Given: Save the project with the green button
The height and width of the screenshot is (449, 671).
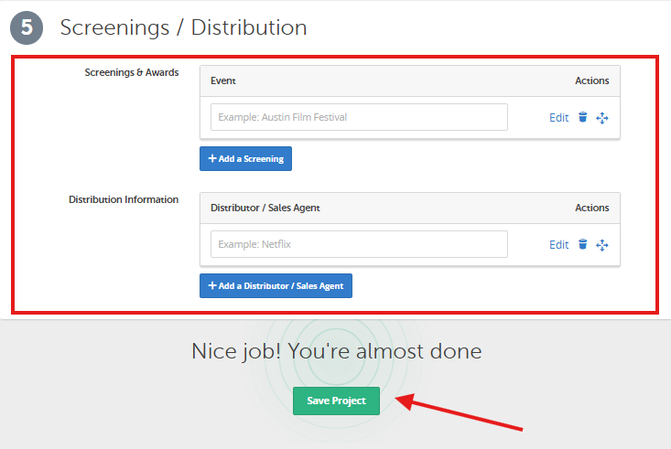Looking at the screenshot, I should coord(336,401).
